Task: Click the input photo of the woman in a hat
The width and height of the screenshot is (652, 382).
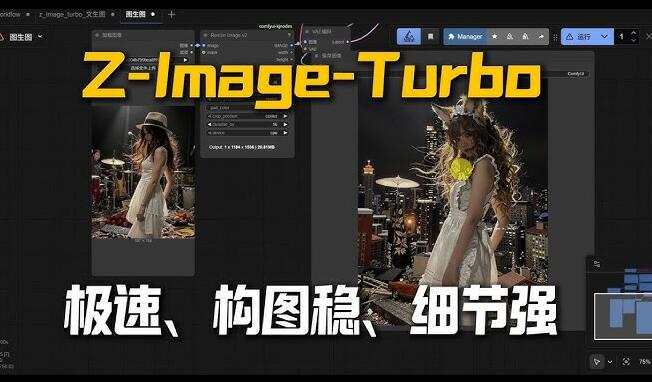Action: click(143, 171)
